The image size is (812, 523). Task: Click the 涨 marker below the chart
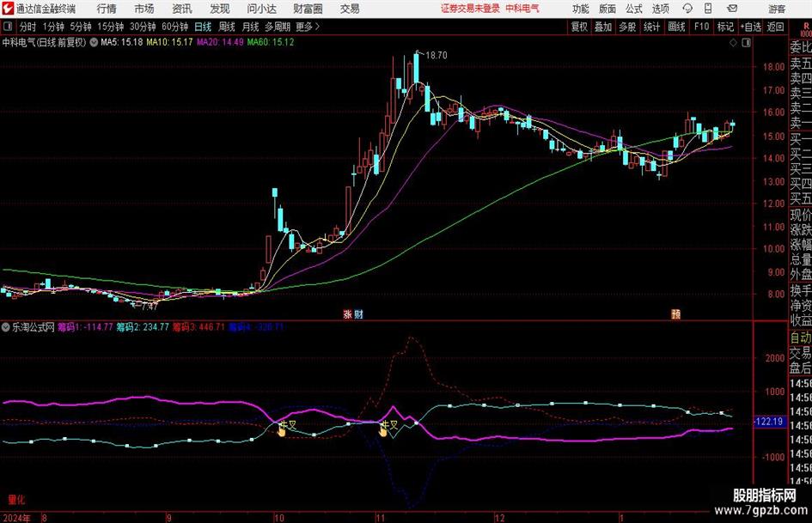(347, 313)
